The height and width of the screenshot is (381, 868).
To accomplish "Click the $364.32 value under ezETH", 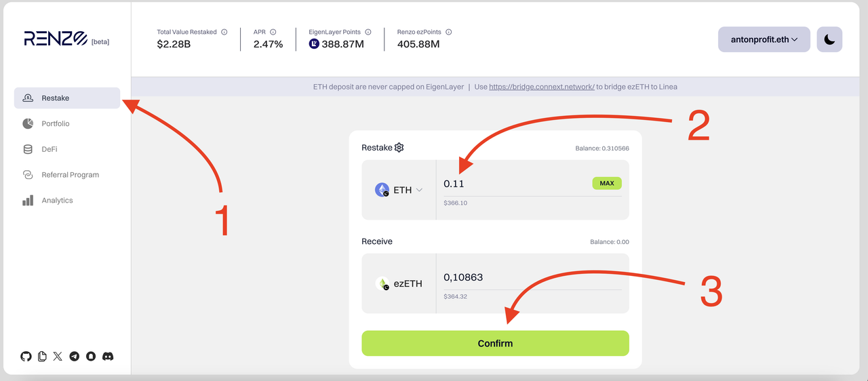I will pos(455,296).
